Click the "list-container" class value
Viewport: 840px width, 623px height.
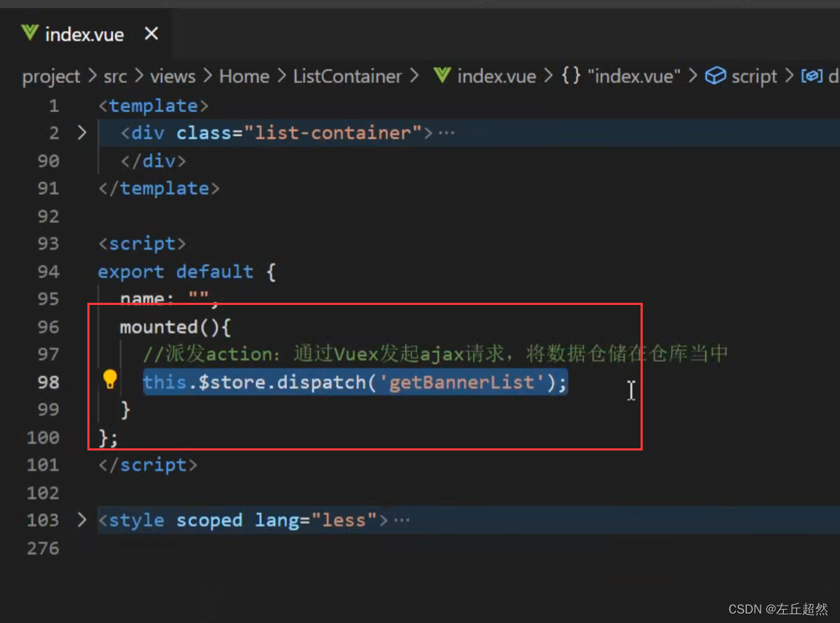333,132
